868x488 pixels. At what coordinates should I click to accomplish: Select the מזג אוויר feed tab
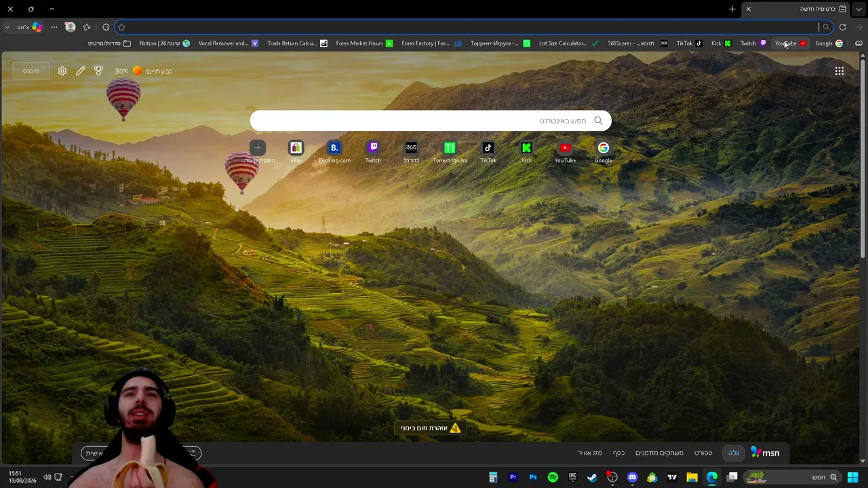click(x=590, y=453)
